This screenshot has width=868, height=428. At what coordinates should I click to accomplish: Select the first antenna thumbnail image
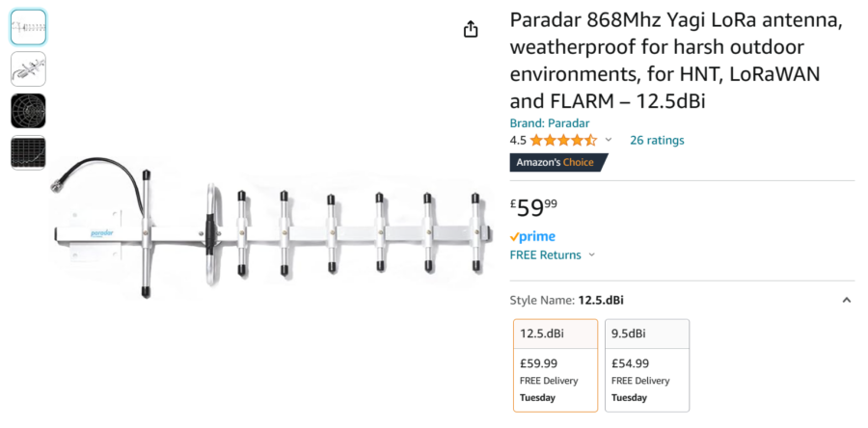(x=28, y=27)
